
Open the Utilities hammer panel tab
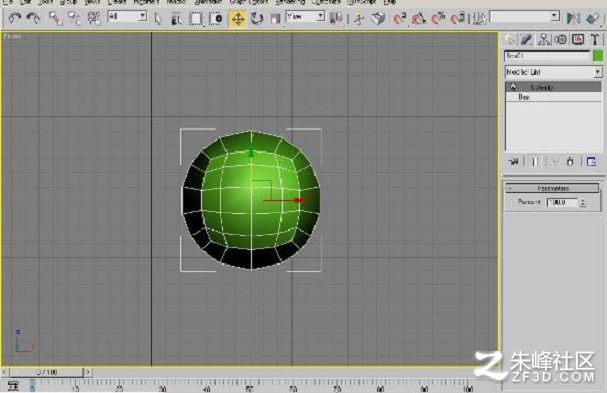[x=595, y=39]
